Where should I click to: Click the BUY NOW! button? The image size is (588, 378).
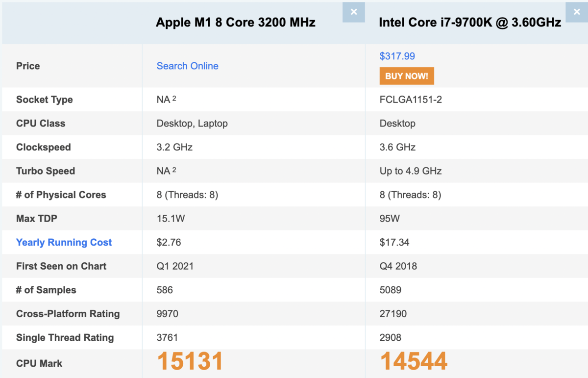(x=407, y=76)
